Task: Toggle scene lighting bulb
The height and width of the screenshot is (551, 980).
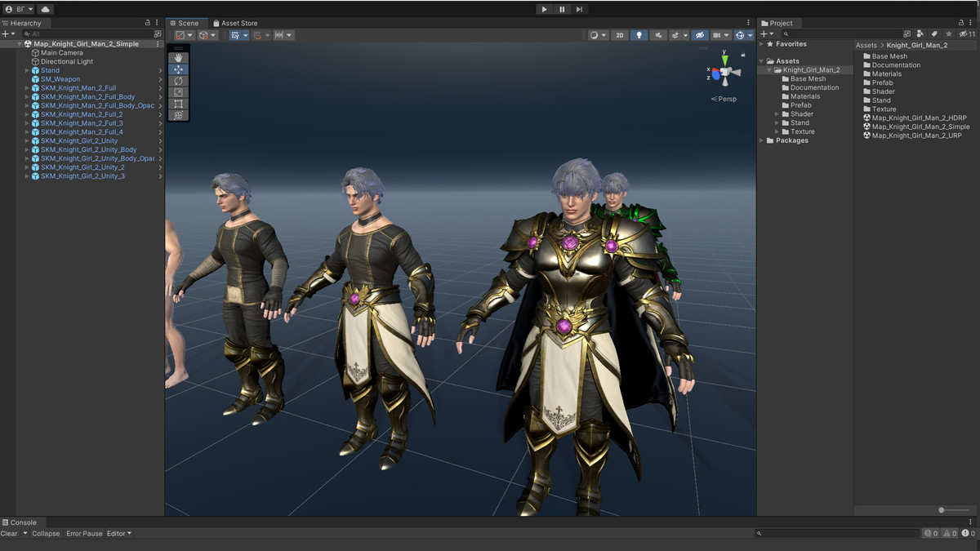Action: (x=639, y=35)
